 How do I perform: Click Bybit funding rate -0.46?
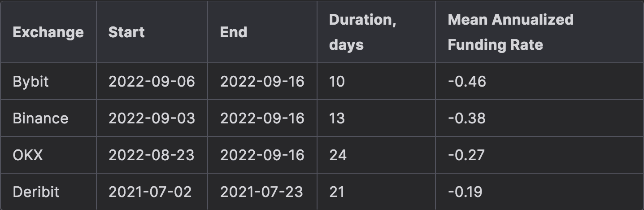467,82
